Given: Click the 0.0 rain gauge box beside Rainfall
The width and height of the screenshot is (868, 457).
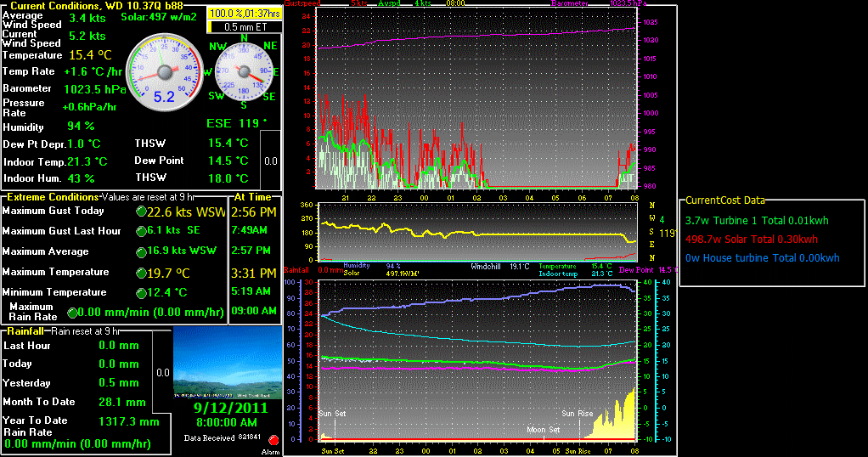Looking at the screenshot, I should pos(162,373).
